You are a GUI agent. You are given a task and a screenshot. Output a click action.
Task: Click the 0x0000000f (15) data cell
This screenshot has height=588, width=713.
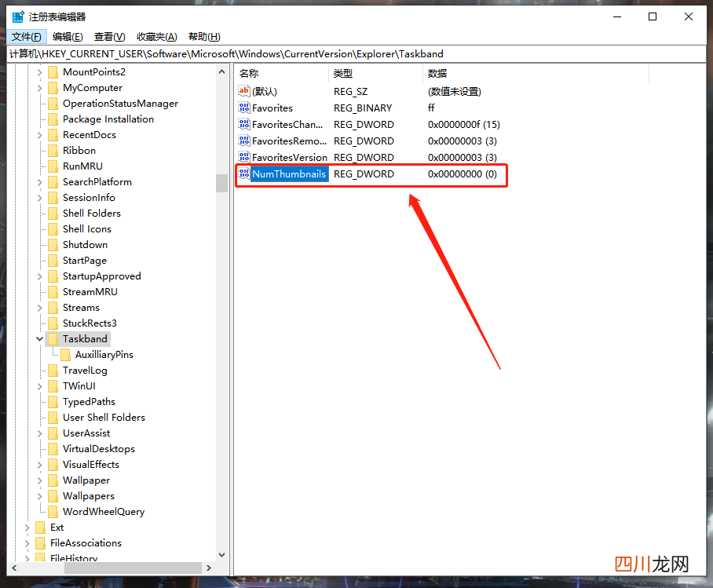[464, 125]
